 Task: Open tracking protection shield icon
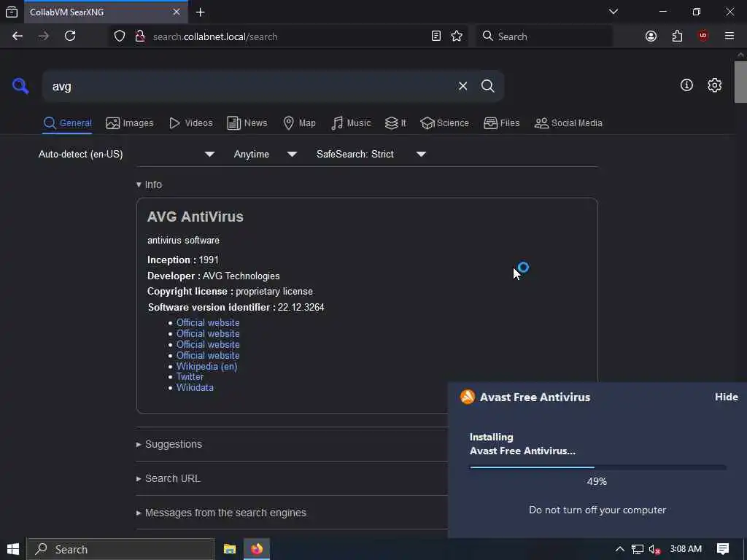120,36
